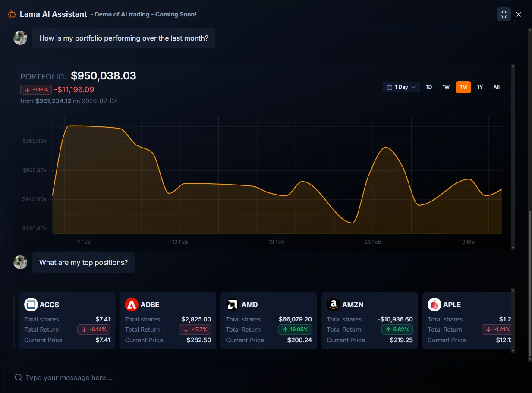532x393 pixels.
Task: Open the AMZN position card title
Action: (353, 305)
